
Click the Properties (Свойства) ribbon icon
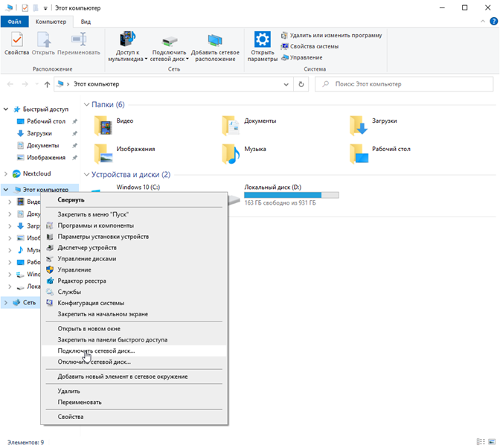click(16, 42)
